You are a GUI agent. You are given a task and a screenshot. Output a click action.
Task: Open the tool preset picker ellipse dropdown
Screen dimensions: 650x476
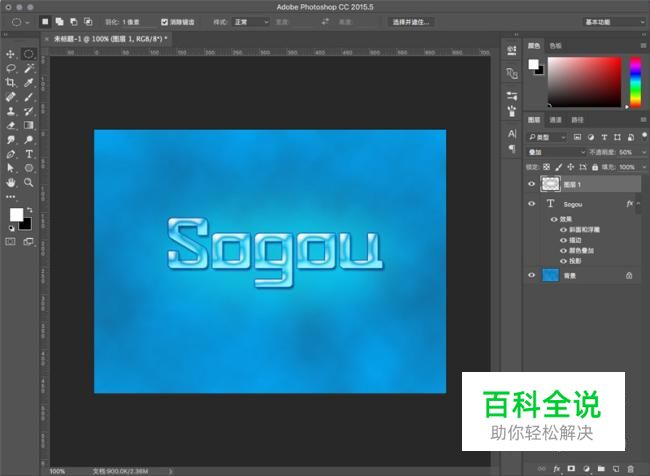click(20, 22)
